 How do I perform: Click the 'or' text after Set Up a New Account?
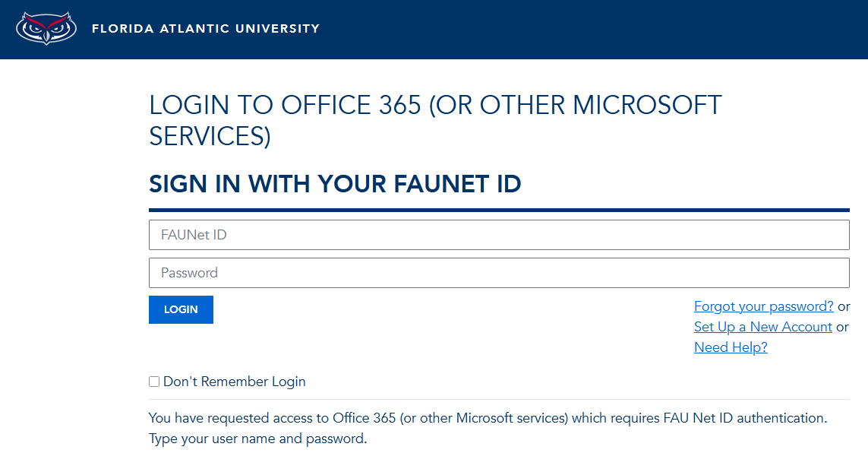[x=842, y=327]
